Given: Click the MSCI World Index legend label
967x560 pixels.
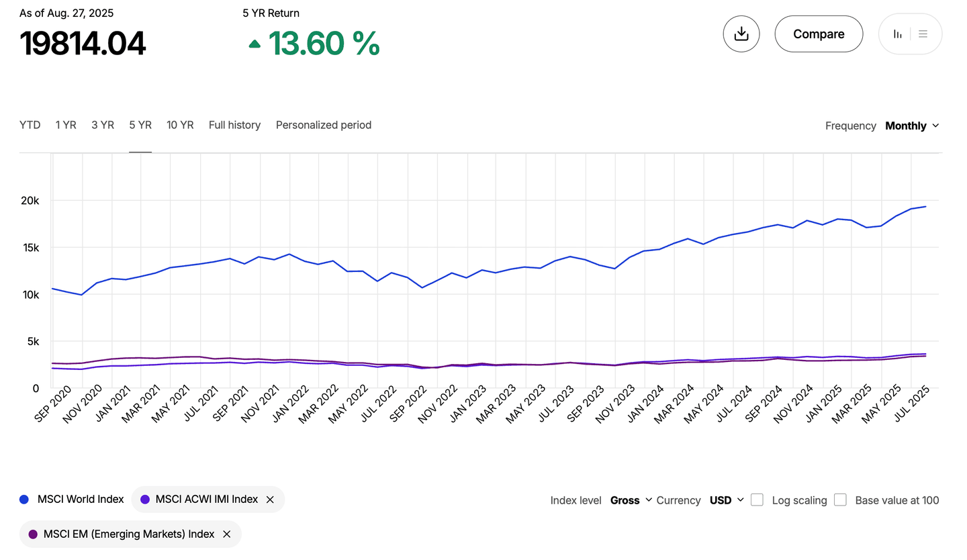Looking at the screenshot, I should coord(81,500).
